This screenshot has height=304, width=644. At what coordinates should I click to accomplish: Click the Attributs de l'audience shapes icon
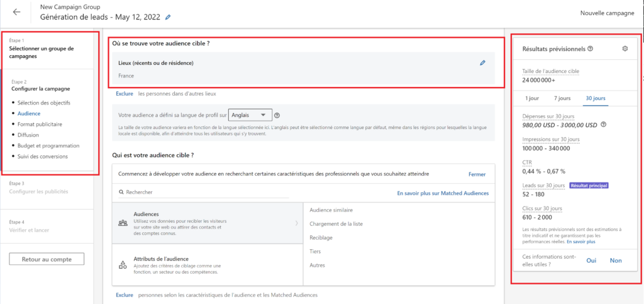pyautogui.click(x=123, y=265)
